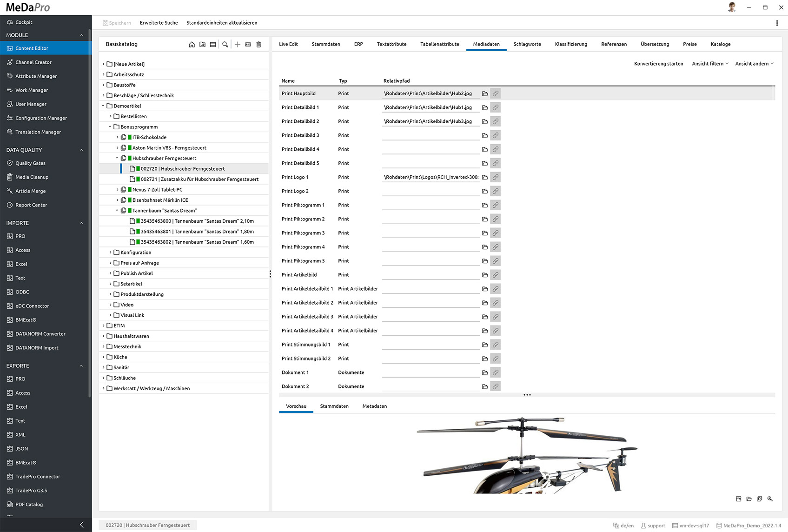
Task: Open more options kebab menu top right
Action: [x=777, y=23]
